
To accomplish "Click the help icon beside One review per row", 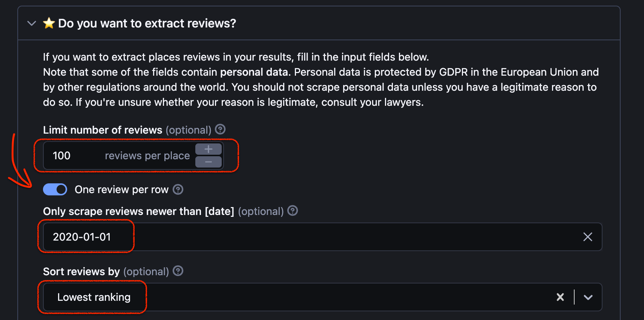I will pos(178,189).
